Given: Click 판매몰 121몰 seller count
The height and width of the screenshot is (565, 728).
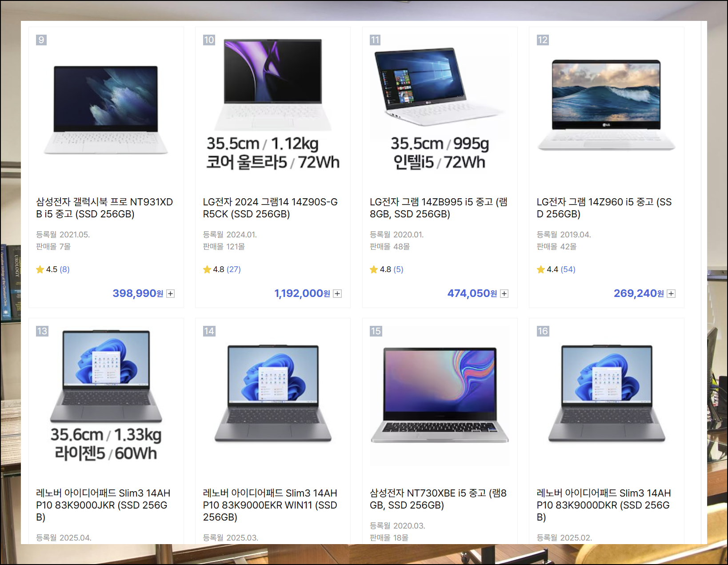Looking at the screenshot, I should tap(224, 246).
